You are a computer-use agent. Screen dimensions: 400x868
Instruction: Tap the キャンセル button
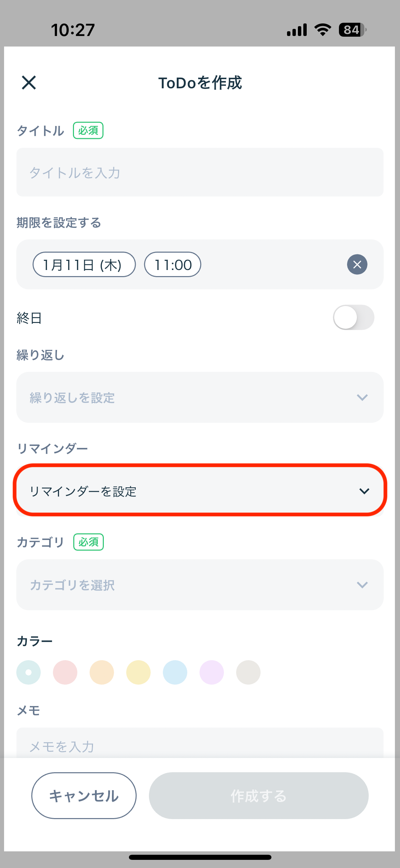(84, 796)
